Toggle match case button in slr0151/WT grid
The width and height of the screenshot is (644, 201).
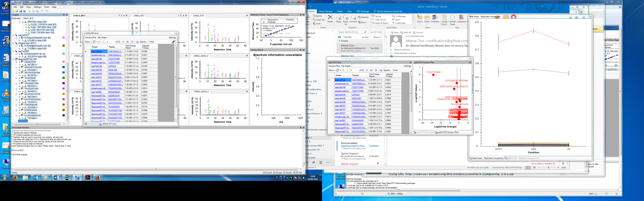point(174,42)
